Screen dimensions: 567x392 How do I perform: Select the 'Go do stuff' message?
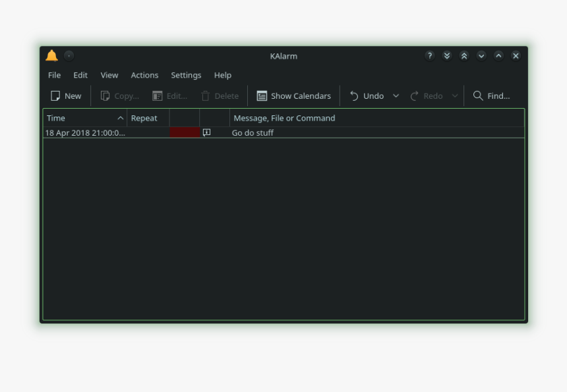[x=253, y=133]
